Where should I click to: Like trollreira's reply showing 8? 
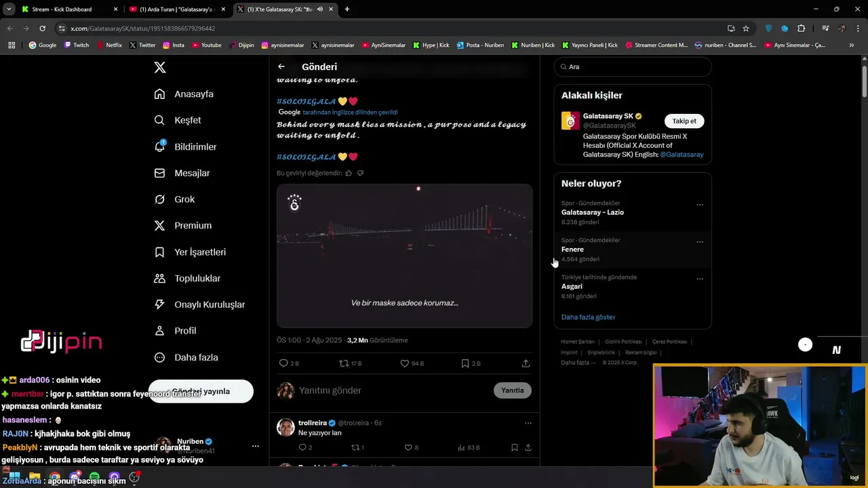click(411, 447)
